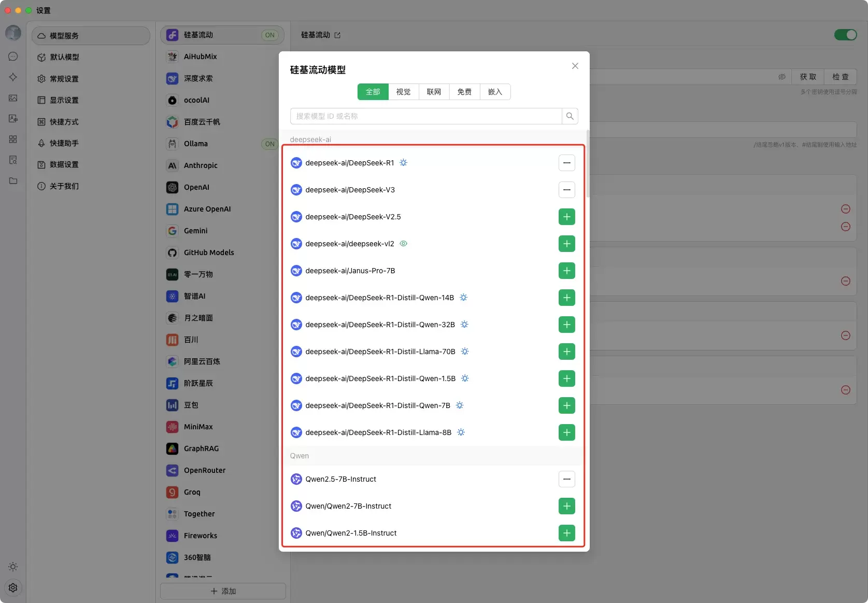This screenshot has width=868, height=603.
Task: Switch to the 联网 tab
Action: (434, 92)
